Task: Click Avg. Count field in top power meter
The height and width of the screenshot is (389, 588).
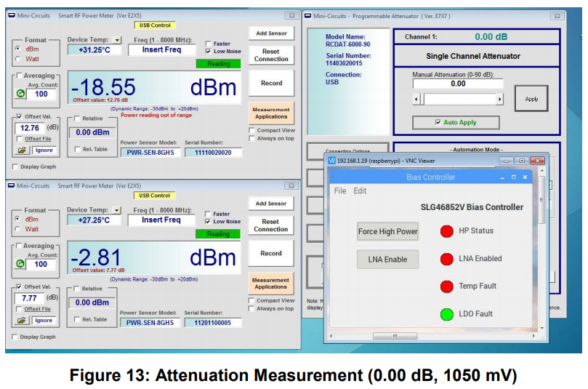Action: (41, 94)
